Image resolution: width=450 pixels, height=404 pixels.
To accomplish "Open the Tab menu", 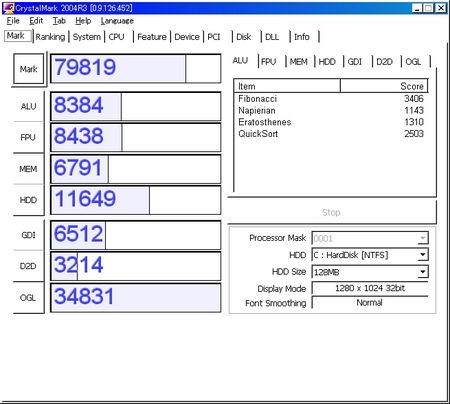I will point(59,21).
